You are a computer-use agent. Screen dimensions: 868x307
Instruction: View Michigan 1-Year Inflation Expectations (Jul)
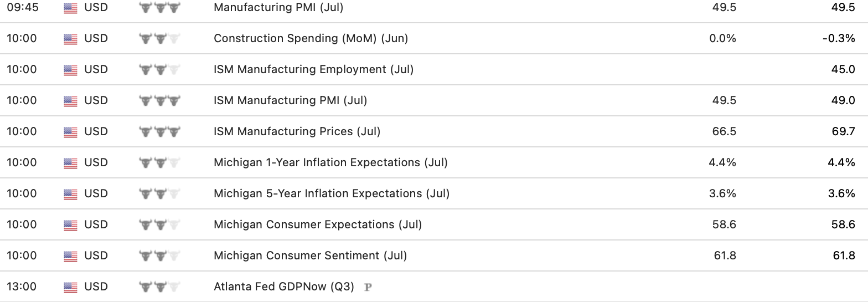pyautogui.click(x=330, y=162)
